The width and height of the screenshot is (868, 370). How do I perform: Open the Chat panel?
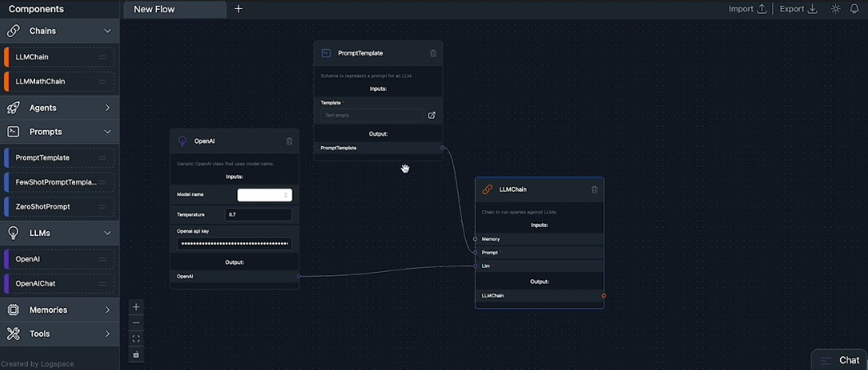click(839, 360)
